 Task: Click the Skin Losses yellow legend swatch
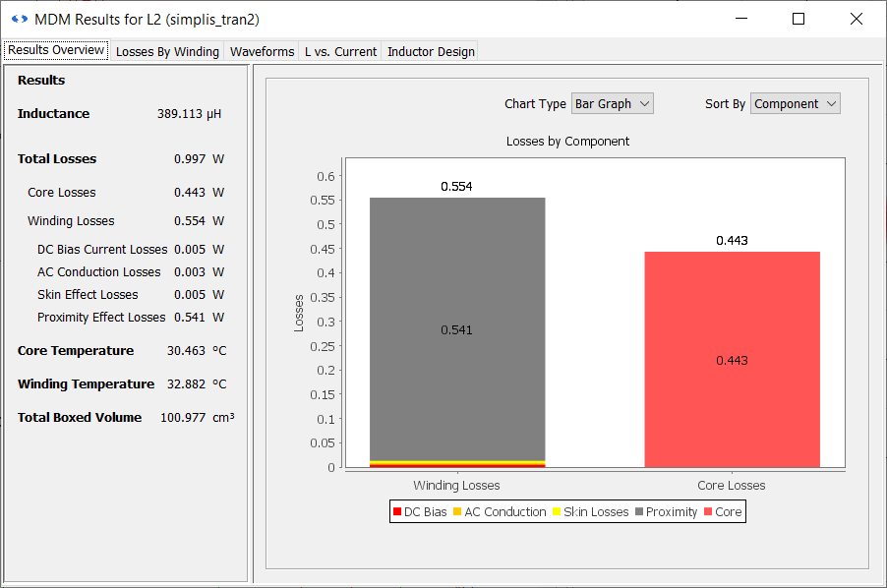557,512
